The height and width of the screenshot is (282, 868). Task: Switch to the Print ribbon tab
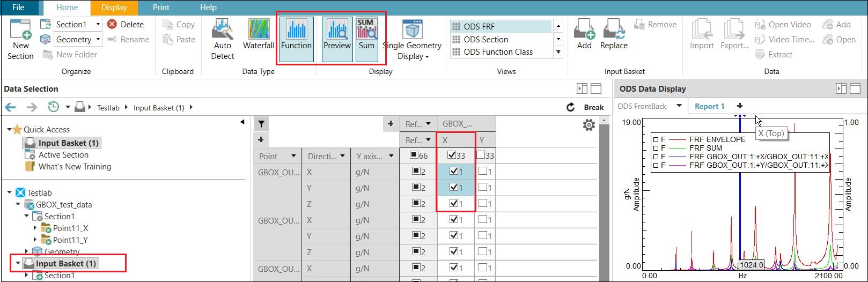[x=161, y=8]
